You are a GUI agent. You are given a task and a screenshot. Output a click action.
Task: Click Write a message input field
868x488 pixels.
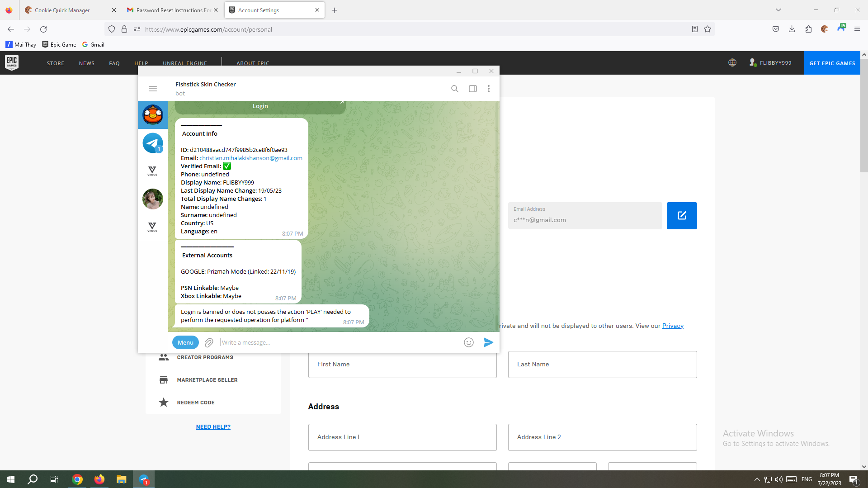point(339,342)
